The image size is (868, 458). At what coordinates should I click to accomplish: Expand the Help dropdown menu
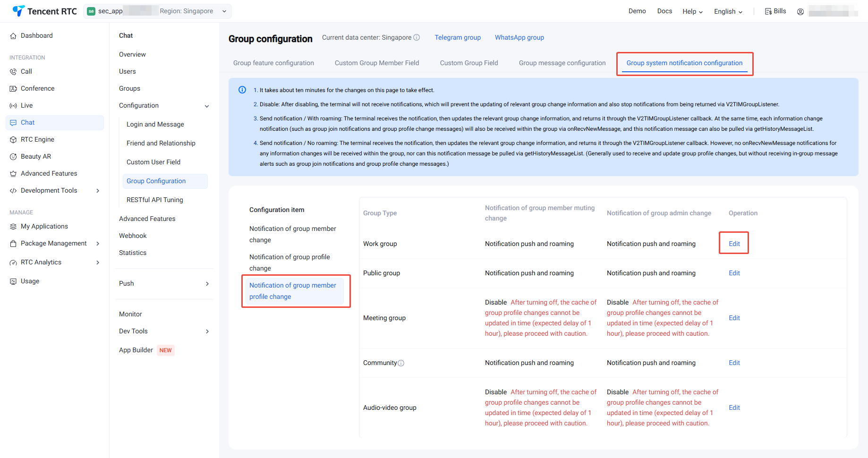click(x=692, y=11)
